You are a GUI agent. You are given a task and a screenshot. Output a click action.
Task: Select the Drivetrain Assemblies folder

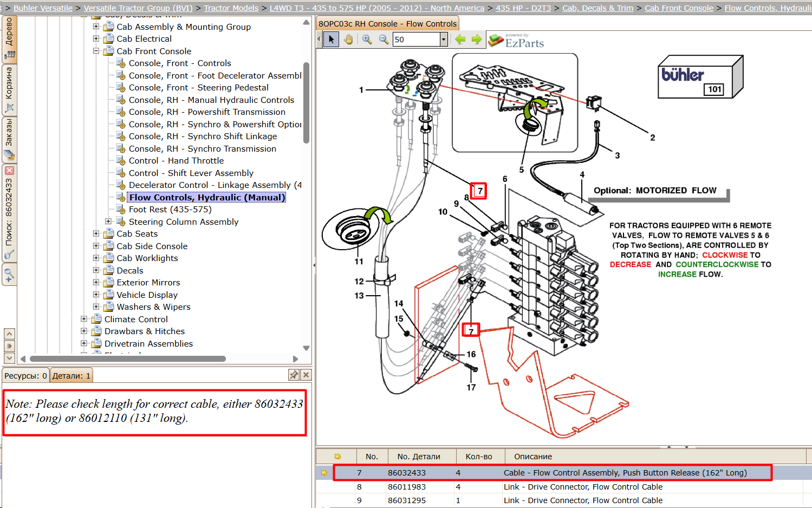(x=149, y=344)
